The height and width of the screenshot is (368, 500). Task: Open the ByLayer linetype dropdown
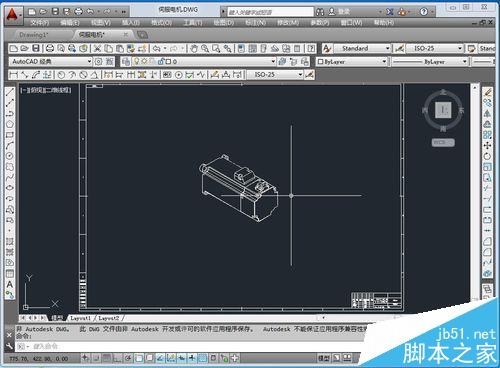coord(430,62)
